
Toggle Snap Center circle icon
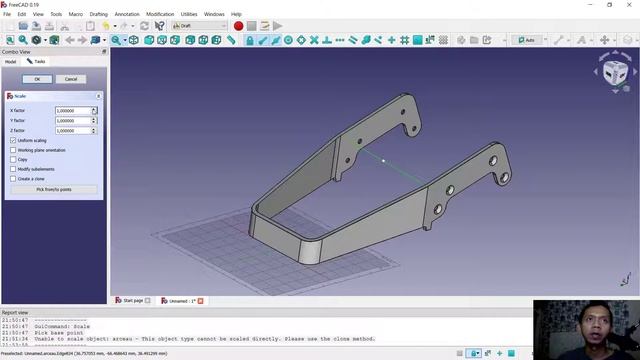point(288,40)
